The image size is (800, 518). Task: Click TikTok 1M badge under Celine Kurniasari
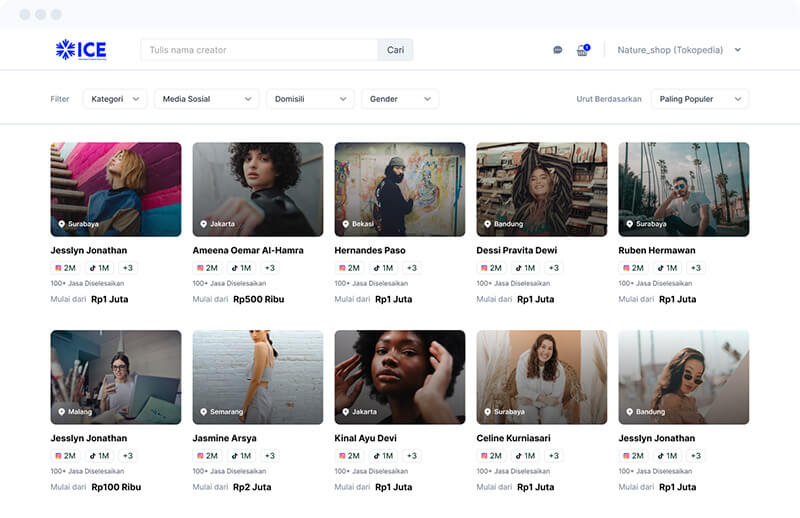pos(524,456)
